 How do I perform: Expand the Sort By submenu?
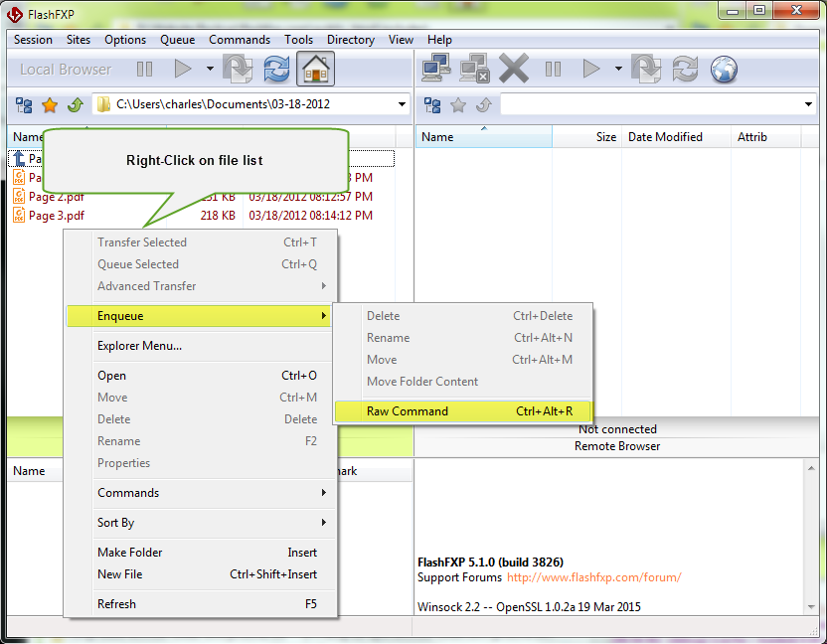pos(199,523)
